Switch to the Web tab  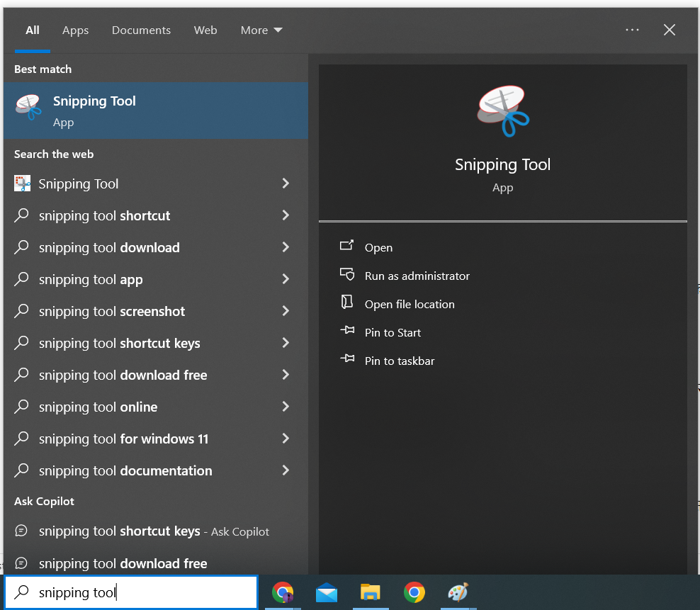[x=205, y=30]
